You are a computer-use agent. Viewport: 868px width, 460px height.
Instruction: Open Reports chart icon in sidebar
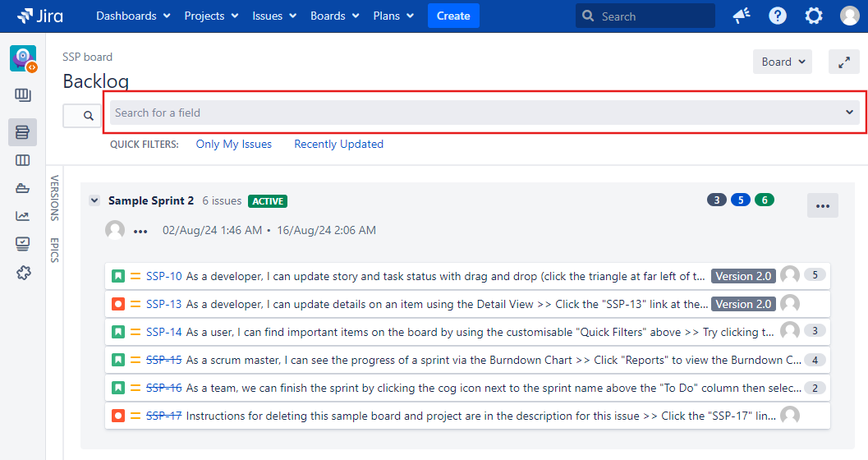22,216
